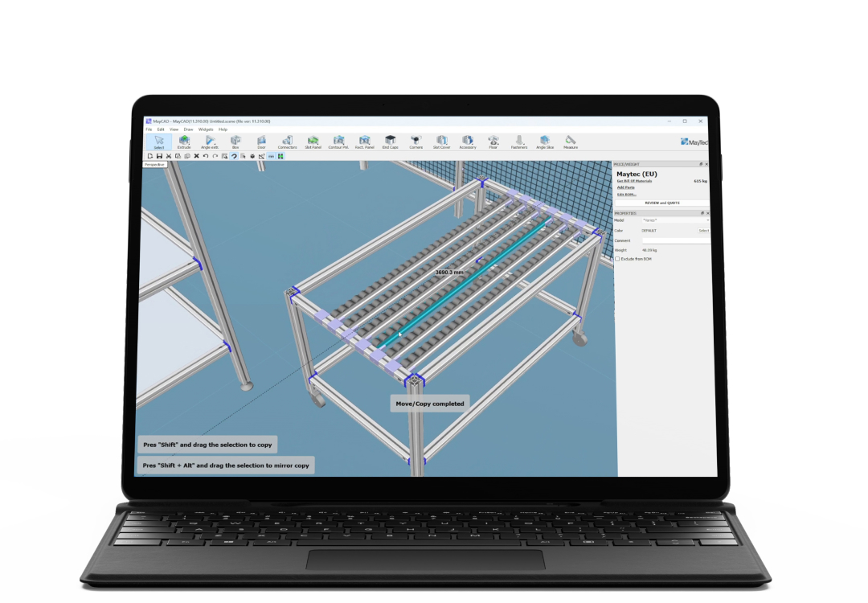Click the Add Parts link
The width and height of the screenshot is (868, 603).
625,187
